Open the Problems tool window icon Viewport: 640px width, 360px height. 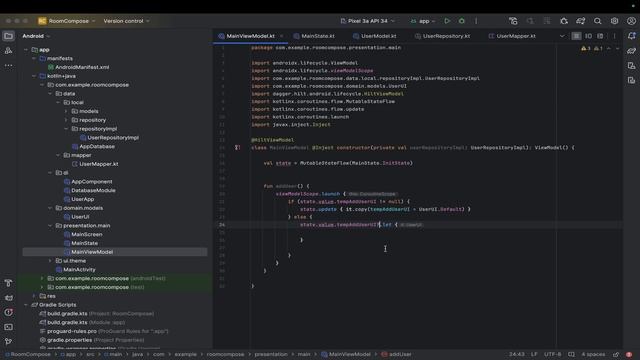click(x=8, y=312)
